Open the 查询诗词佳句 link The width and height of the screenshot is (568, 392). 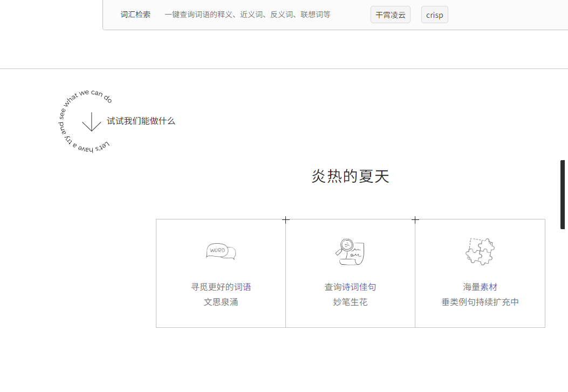pos(350,287)
